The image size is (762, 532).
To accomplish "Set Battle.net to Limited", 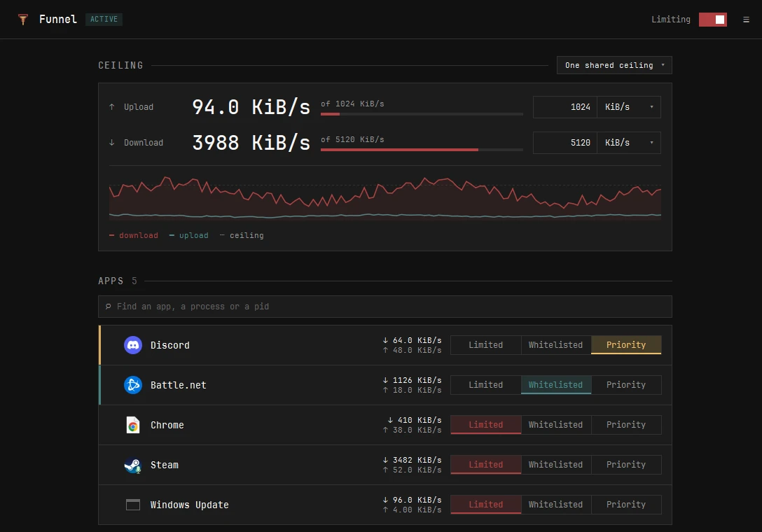I will [x=485, y=385].
